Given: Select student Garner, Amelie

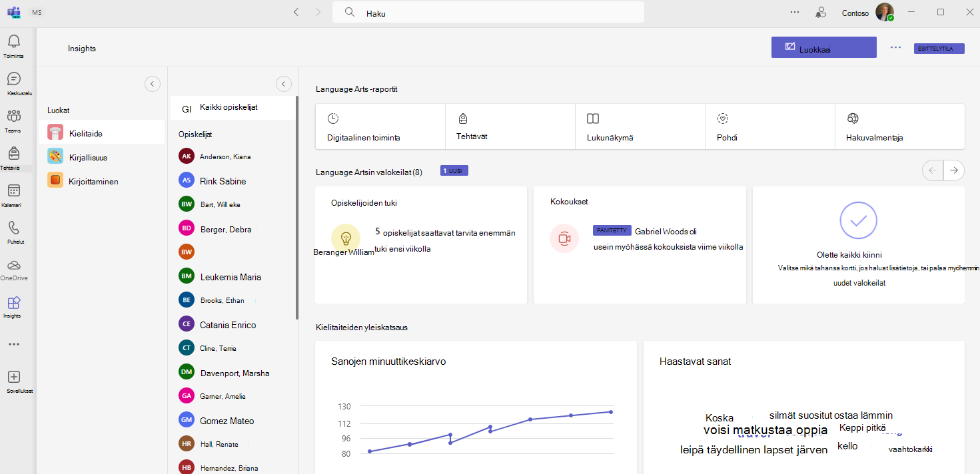Looking at the screenshot, I should point(233,396).
